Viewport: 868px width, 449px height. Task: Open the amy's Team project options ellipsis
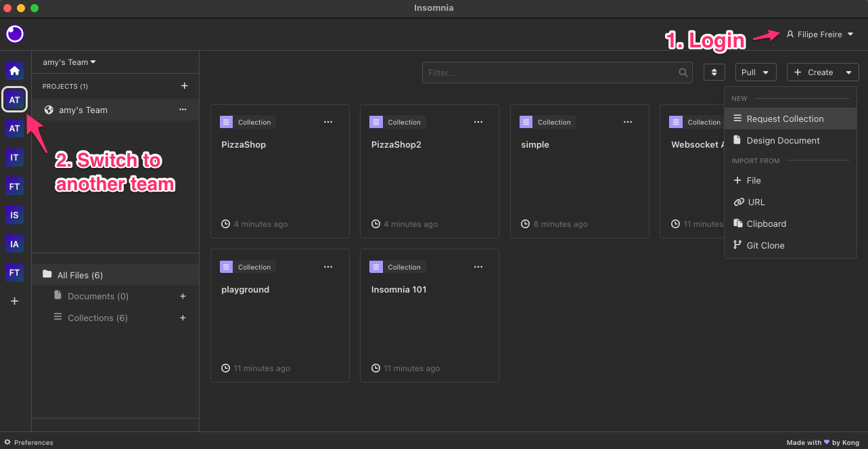pos(183,110)
